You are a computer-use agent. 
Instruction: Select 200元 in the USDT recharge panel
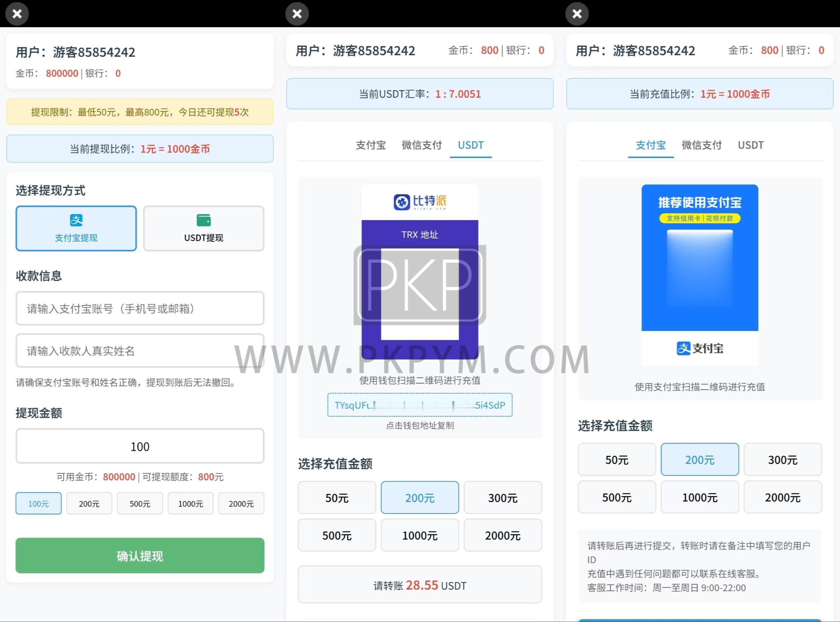(x=420, y=498)
